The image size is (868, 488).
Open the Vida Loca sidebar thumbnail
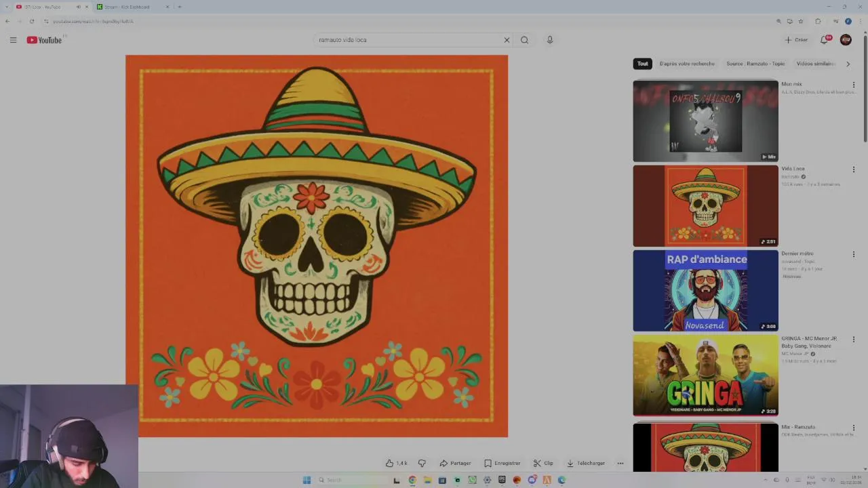[705, 206]
